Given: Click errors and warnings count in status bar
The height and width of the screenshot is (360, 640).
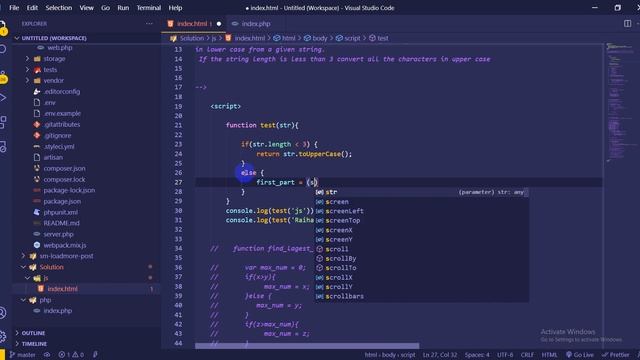Looking at the screenshot, I should click(x=71, y=355).
